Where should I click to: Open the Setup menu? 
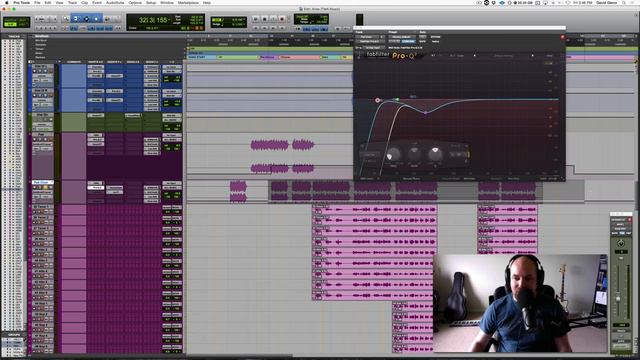click(x=151, y=2)
